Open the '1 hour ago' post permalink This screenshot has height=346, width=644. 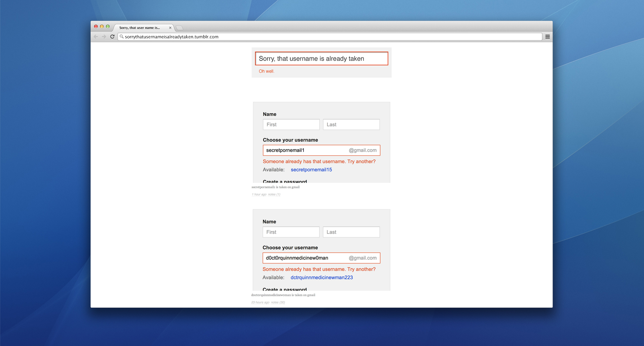pyautogui.click(x=259, y=194)
